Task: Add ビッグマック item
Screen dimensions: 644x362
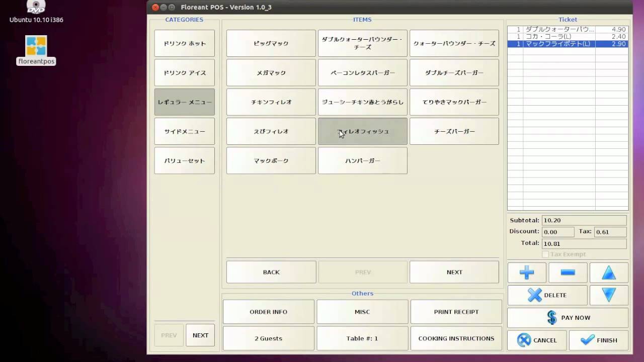Action: point(271,43)
